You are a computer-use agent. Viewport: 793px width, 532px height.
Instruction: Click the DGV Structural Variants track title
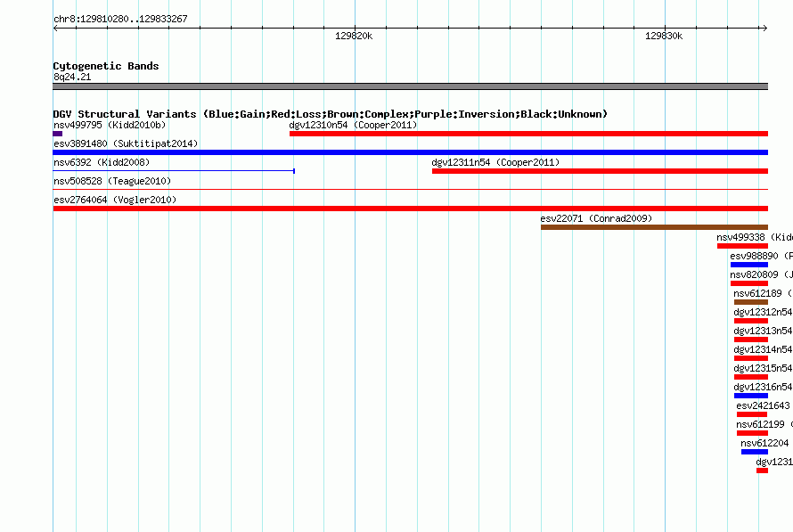331,114
